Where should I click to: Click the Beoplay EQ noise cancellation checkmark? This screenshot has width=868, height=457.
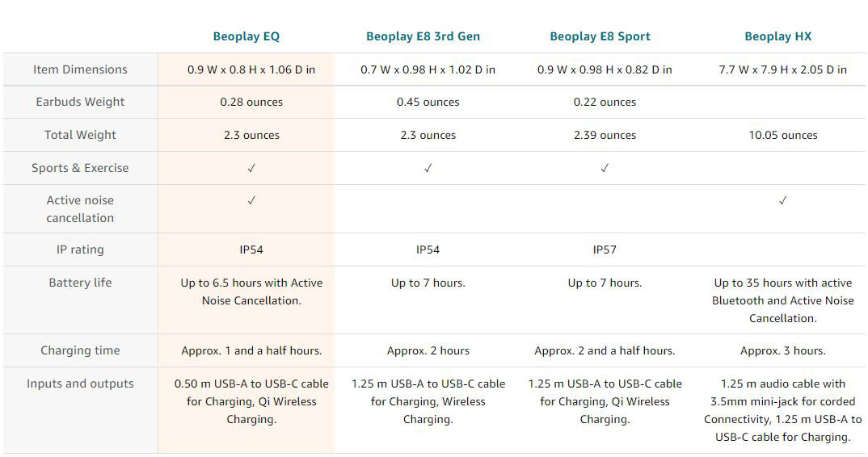251,200
